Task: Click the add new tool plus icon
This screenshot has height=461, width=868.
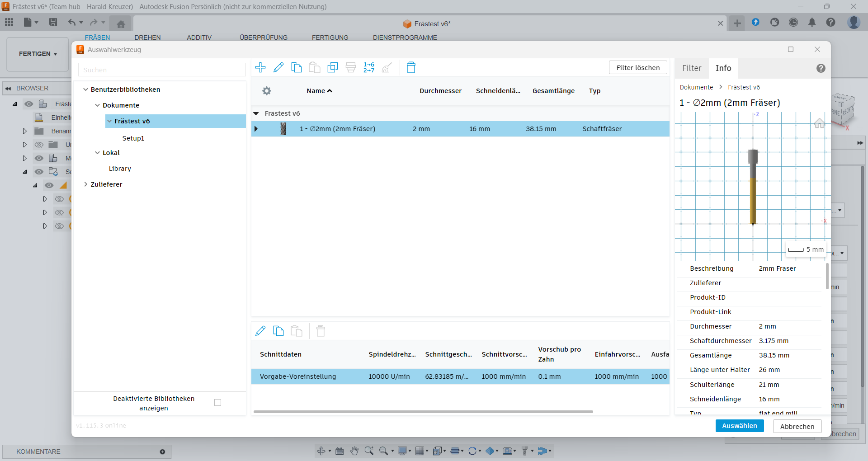Action: [260, 68]
